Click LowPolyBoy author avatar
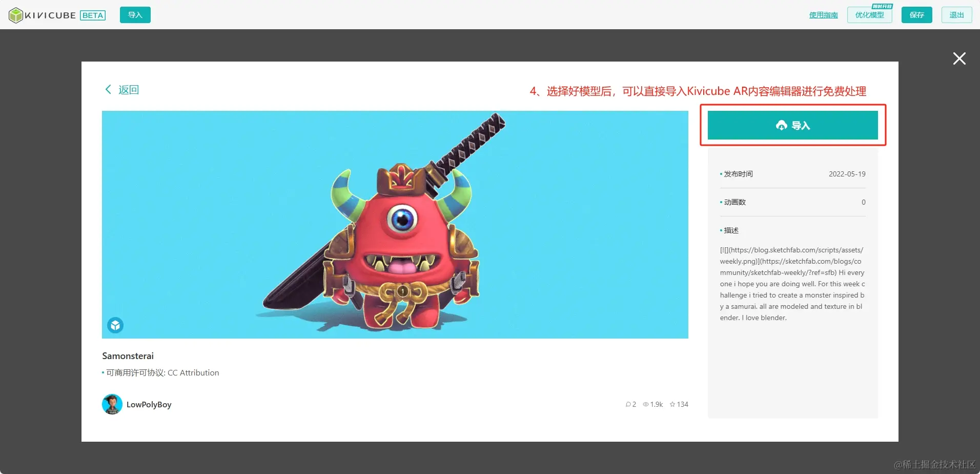This screenshot has height=474, width=980. (112, 404)
